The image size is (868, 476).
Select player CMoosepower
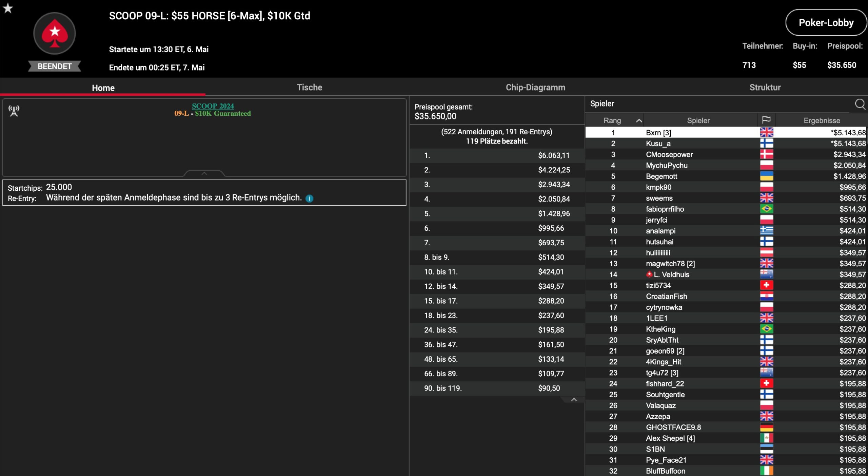tap(726, 154)
